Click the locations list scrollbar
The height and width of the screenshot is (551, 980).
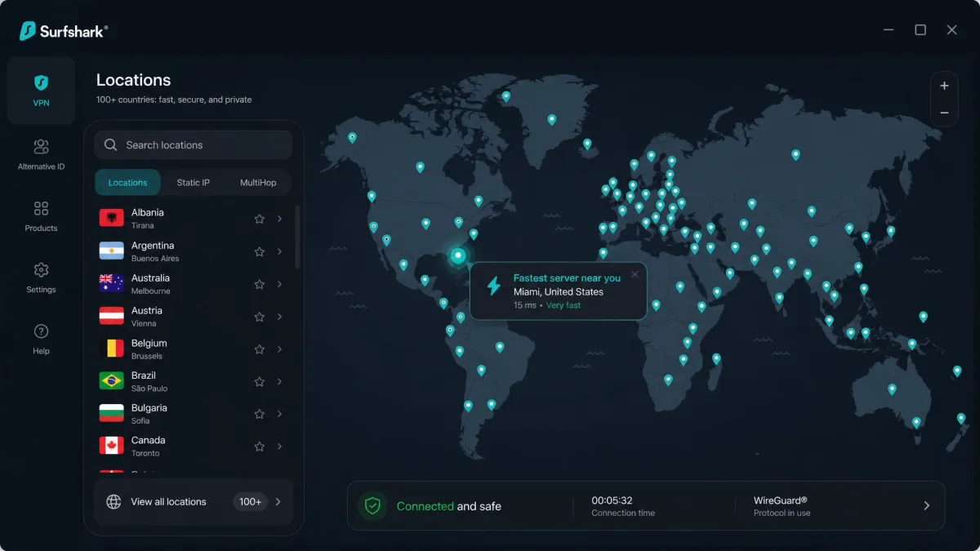[x=297, y=237]
